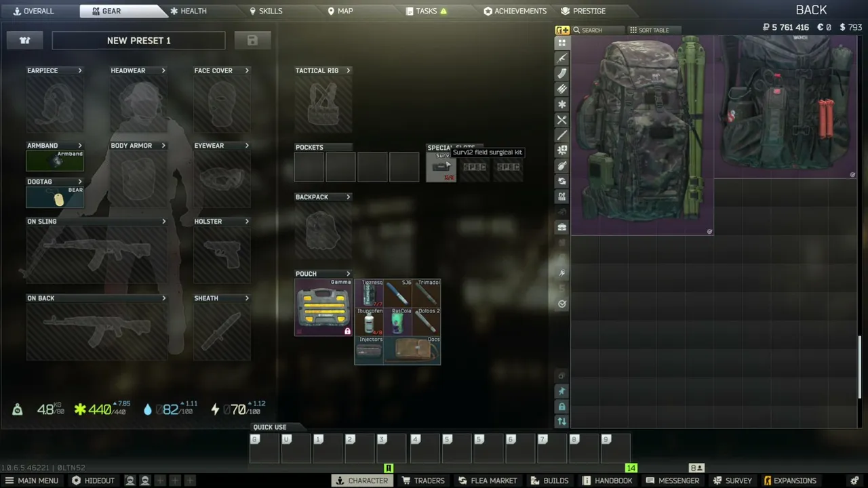Filter stash by keys icon

(562, 273)
